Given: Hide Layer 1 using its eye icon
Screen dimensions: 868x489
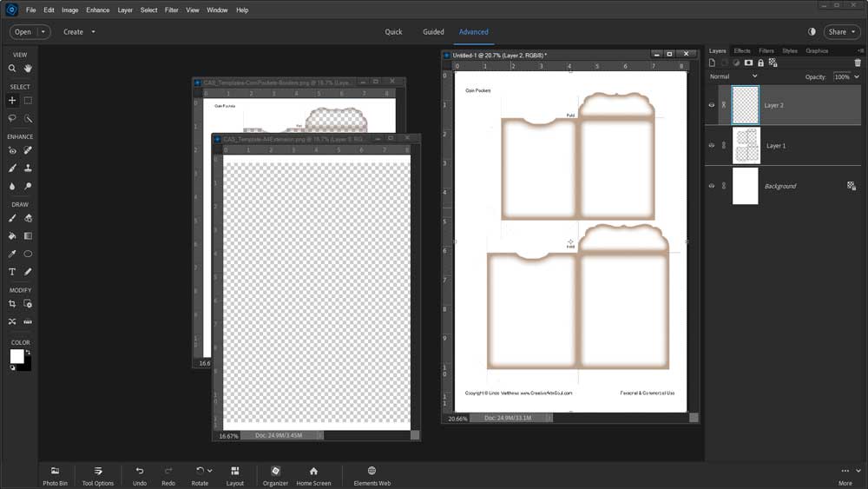Looking at the screenshot, I should pyautogui.click(x=712, y=145).
